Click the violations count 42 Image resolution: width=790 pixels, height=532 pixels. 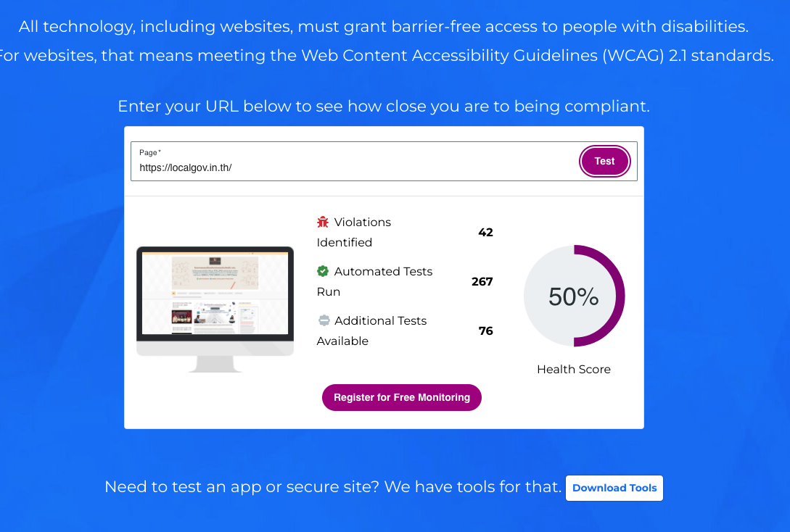[x=486, y=233]
